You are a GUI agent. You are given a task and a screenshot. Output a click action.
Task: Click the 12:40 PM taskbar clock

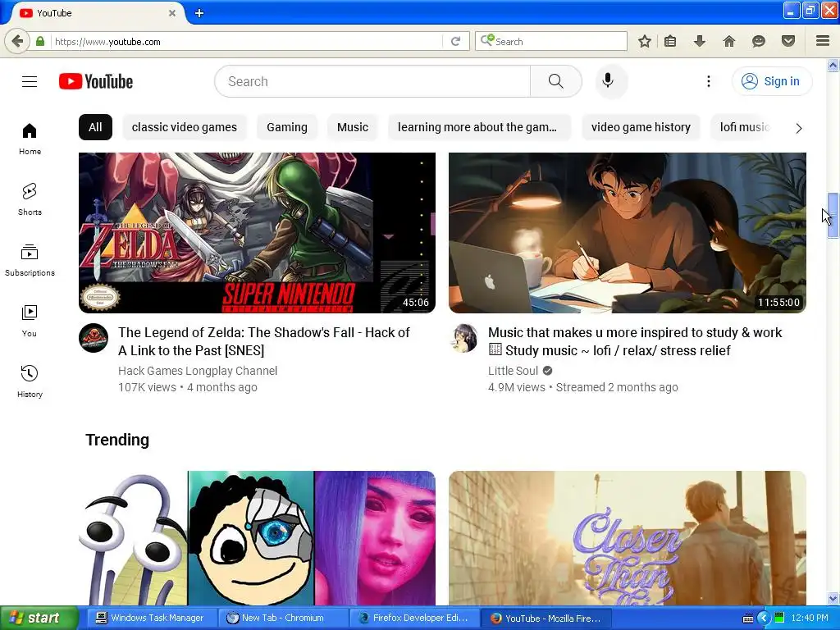coord(810,619)
